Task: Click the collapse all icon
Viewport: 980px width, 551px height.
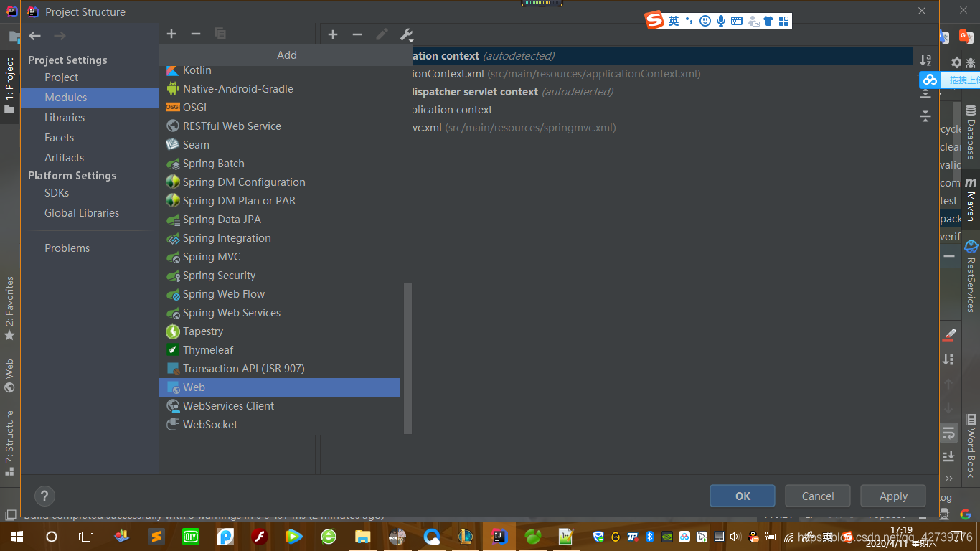Action: [x=925, y=116]
